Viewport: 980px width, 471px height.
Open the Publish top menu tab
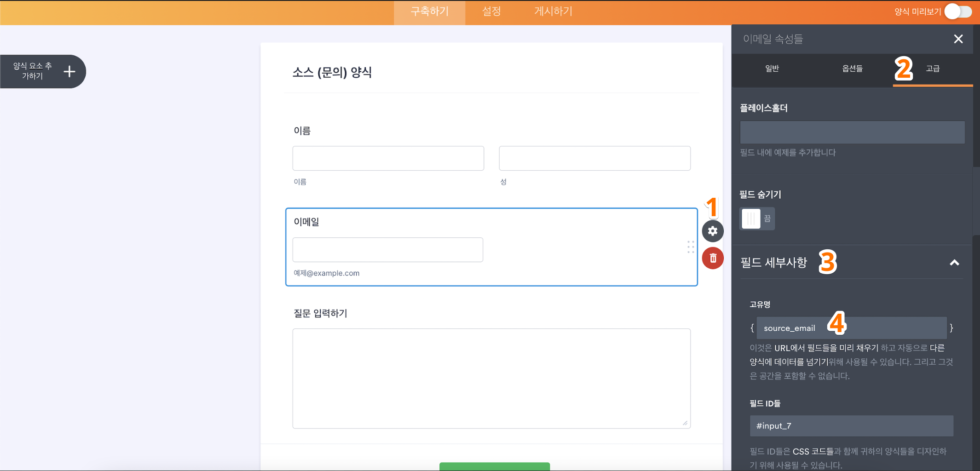click(x=553, y=11)
